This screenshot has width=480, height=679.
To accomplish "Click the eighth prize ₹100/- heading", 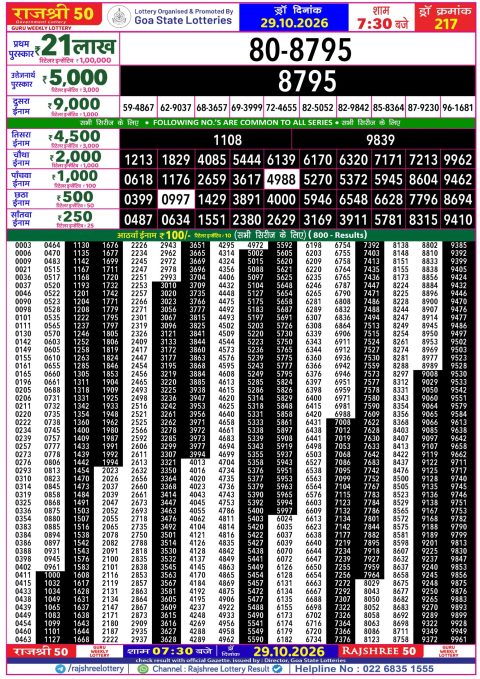I will pyautogui.click(x=154, y=236).
